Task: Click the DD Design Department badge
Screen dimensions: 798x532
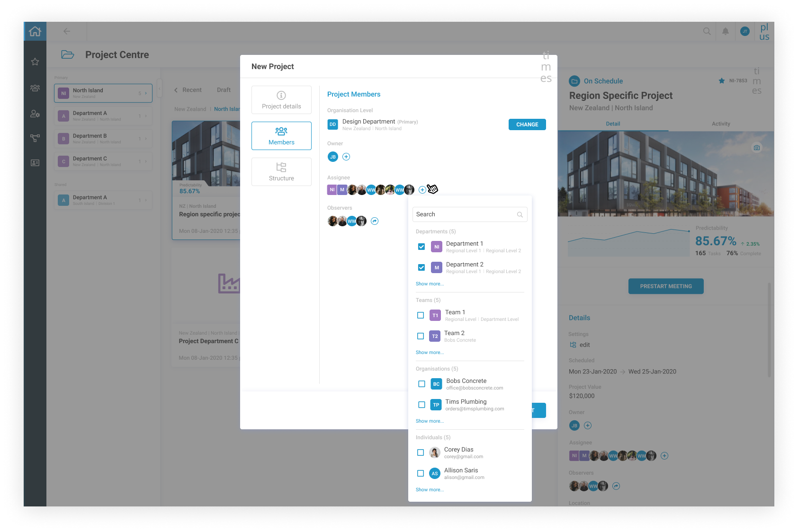Action: click(x=333, y=124)
